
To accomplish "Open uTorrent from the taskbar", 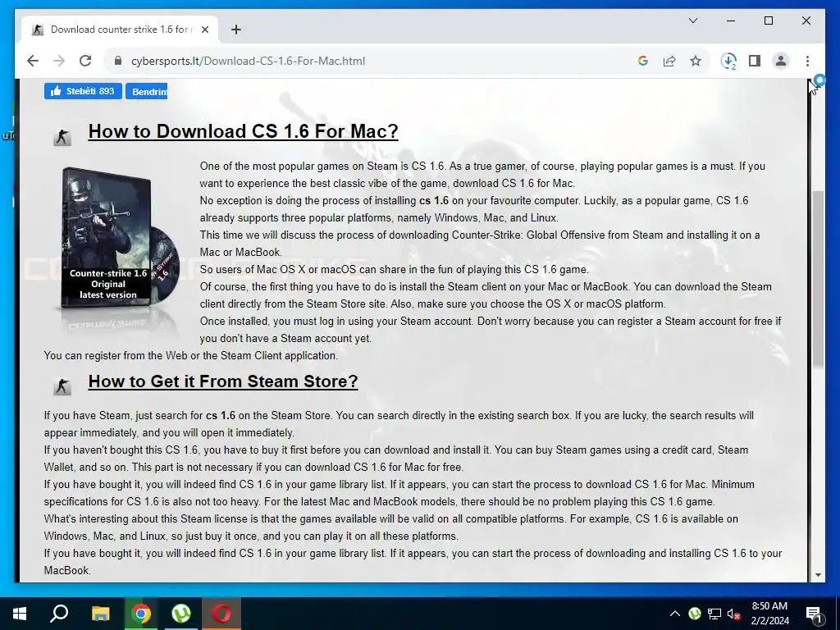I will [181, 614].
